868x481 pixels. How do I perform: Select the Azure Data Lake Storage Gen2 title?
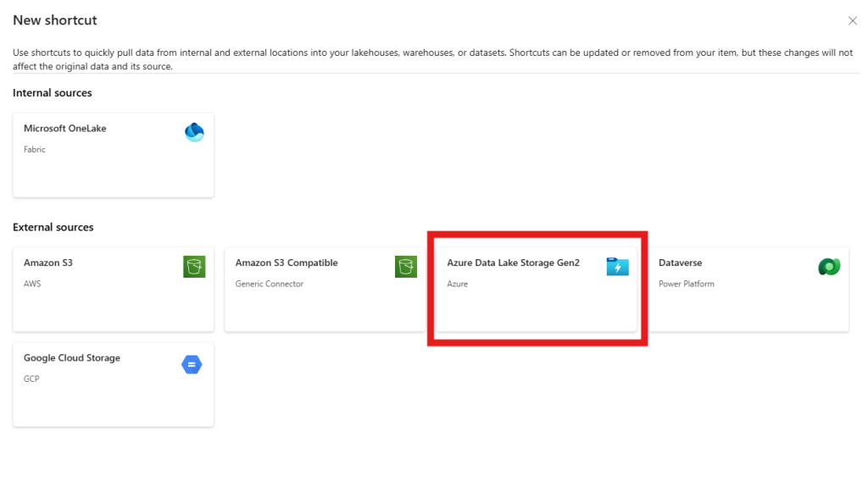pyautogui.click(x=513, y=263)
